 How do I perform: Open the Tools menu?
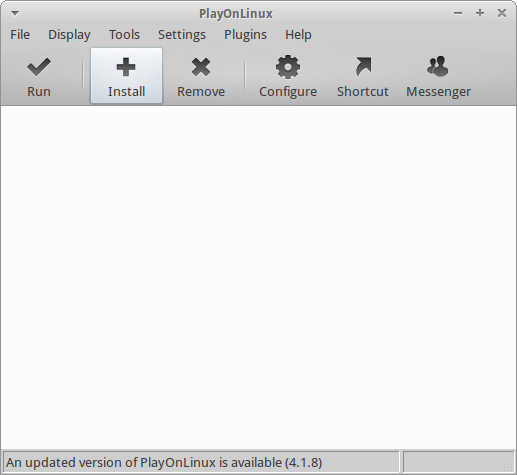click(124, 35)
